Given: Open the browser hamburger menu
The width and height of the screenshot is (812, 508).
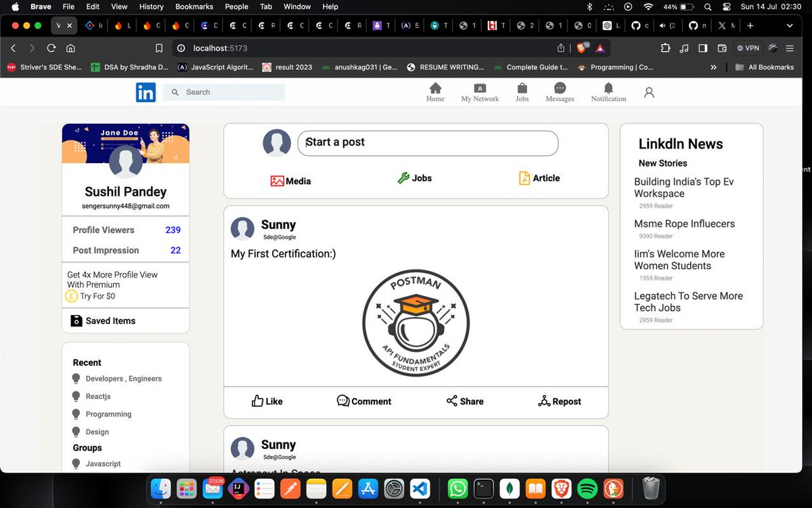Looking at the screenshot, I should coord(790,48).
